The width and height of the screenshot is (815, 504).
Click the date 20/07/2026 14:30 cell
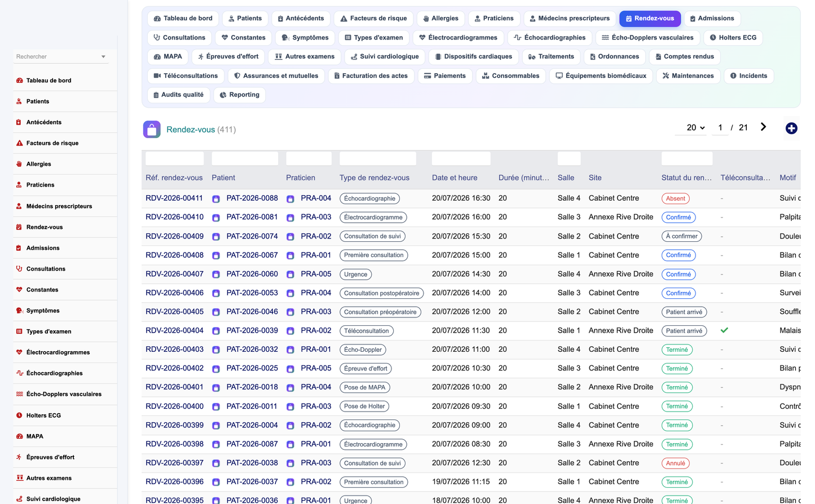461,274
